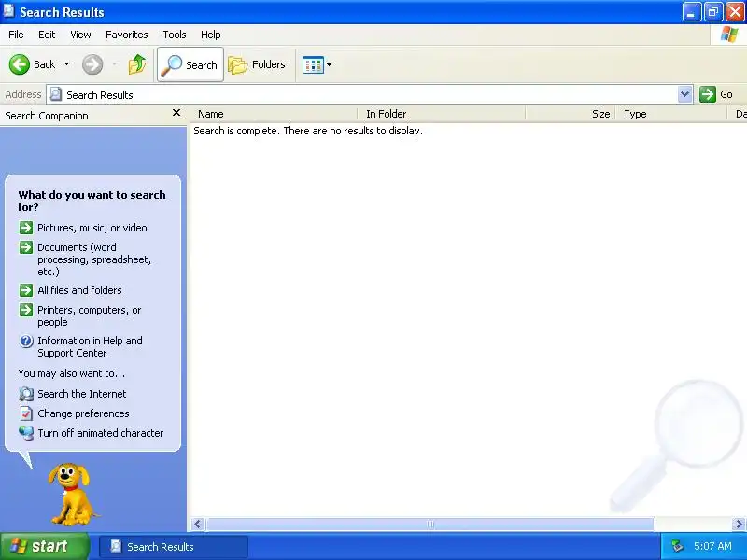Click the system tray network icon
747x560 pixels.
pos(677,546)
